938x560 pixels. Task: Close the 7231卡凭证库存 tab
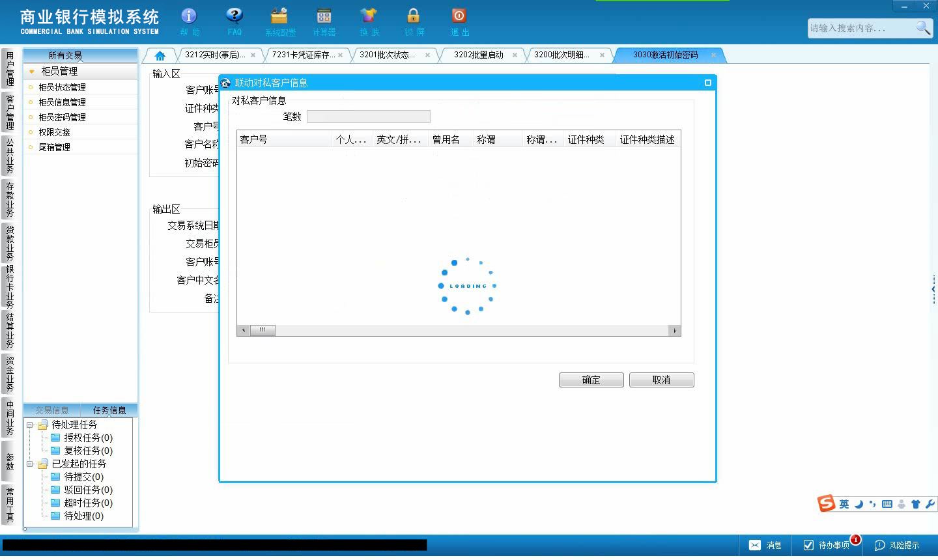tap(340, 55)
